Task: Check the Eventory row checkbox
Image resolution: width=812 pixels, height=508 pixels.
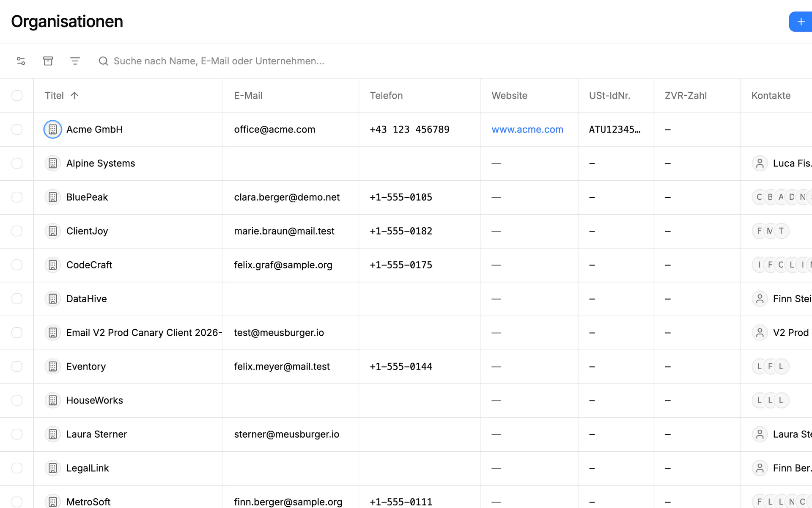Action: [x=17, y=367]
